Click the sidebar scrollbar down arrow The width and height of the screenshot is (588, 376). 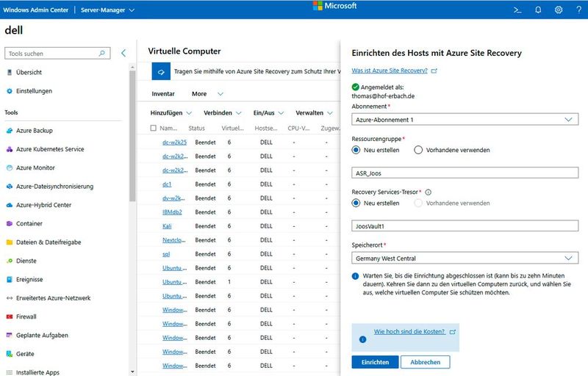point(132,372)
